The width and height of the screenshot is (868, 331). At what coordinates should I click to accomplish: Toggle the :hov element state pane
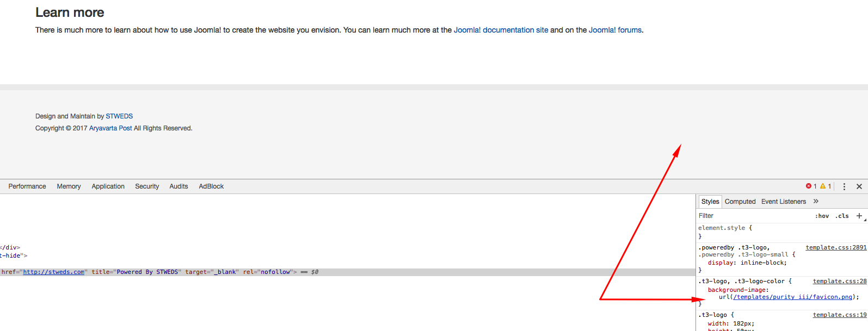822,216
